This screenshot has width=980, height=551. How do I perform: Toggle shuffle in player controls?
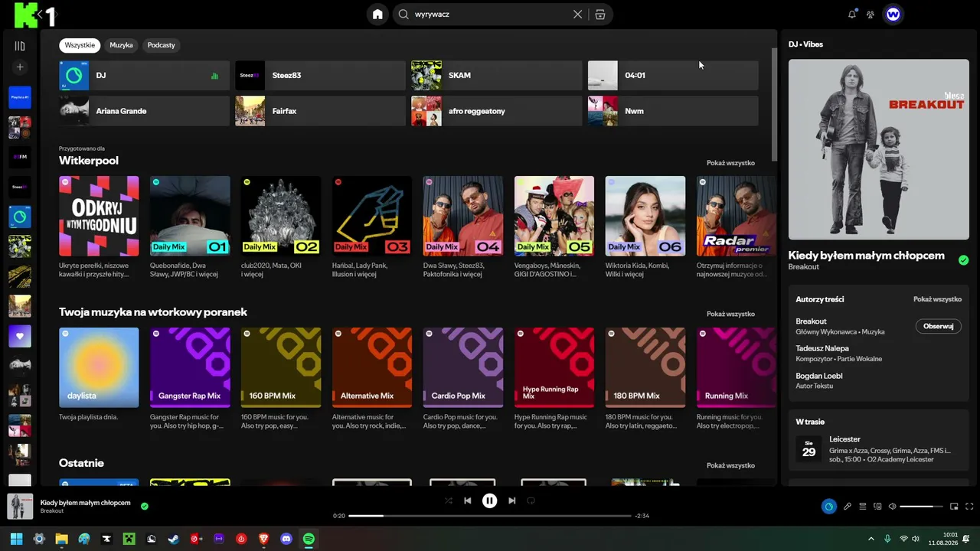449,500
